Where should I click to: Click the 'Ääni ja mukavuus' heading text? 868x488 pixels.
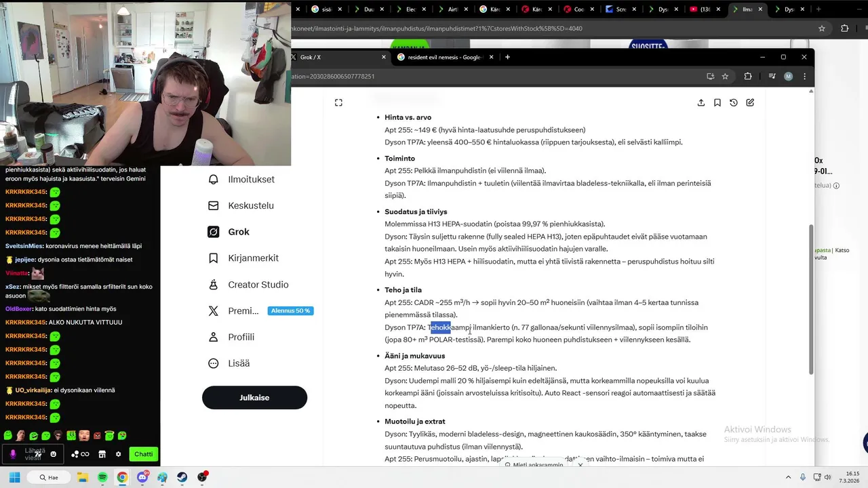point(414,356)
